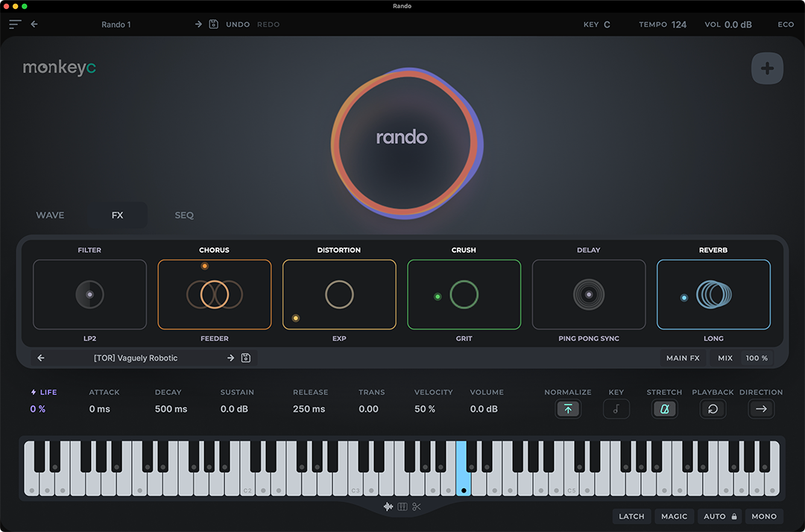
Task: Open the Rando 1 preset selector
Action: coord(116,25)
